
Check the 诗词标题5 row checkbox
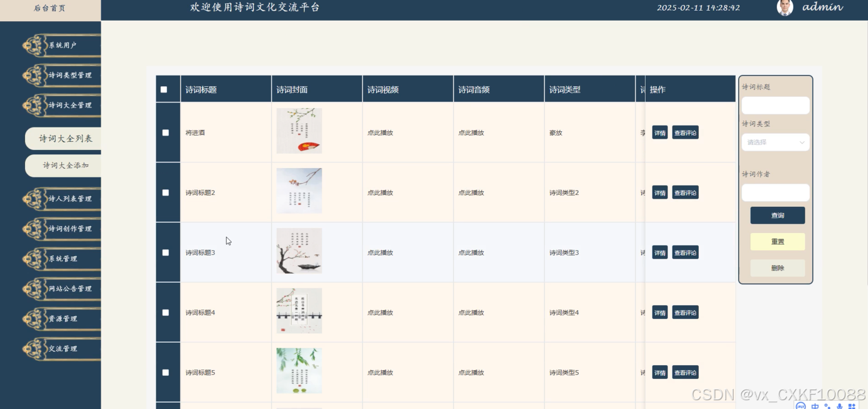coord(166,372)
